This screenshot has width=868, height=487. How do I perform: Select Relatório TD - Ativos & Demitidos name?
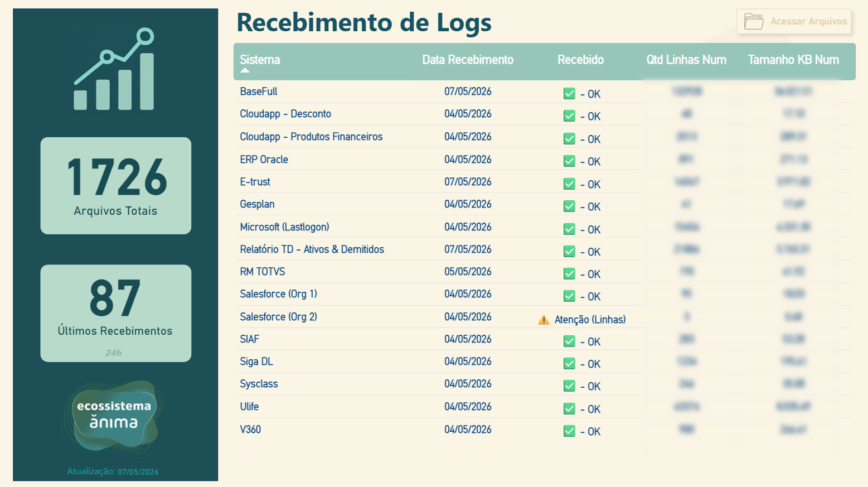tap(312, 249)
